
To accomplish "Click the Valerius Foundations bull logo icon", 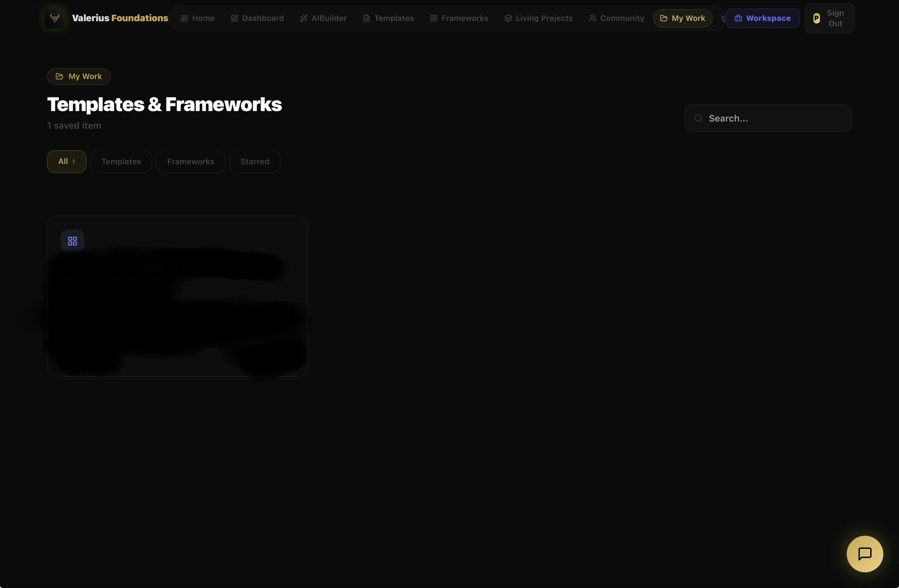I will 55,18.
